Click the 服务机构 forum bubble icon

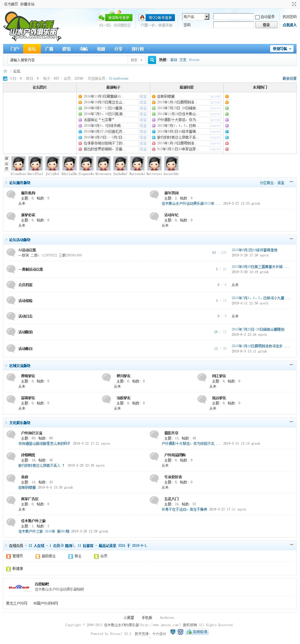click(11, 194)
